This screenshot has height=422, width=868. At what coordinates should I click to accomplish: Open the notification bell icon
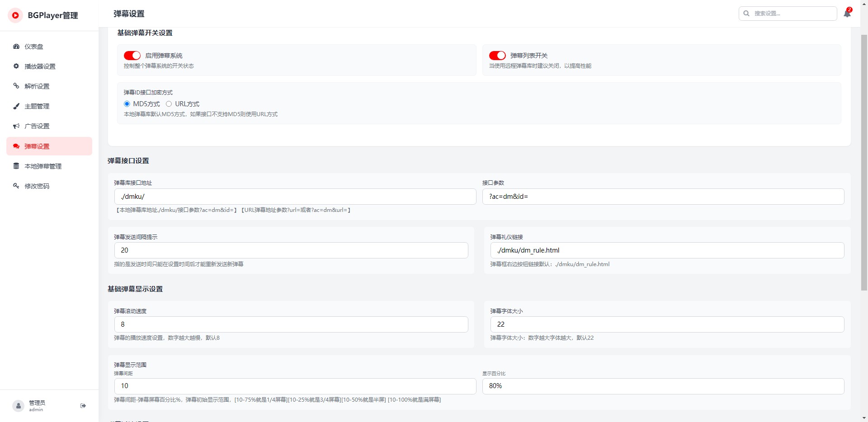pos(847,14)
